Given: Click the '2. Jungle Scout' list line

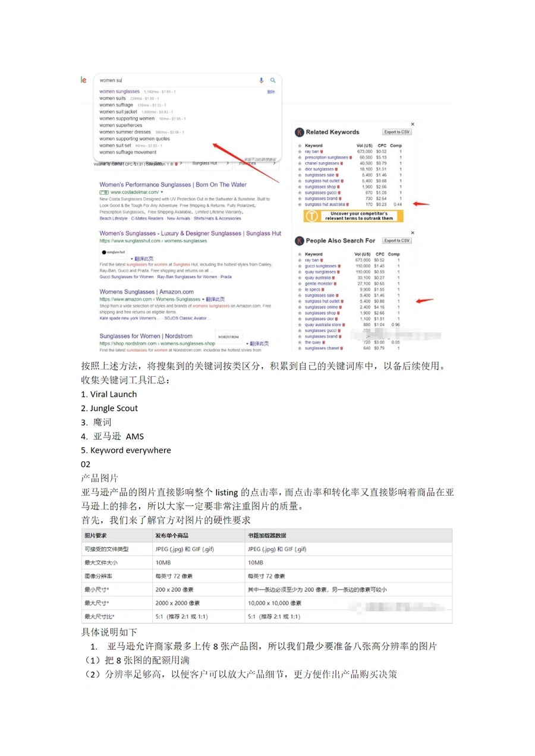Looking at the screenshot, I should click(x=109, y=408).
